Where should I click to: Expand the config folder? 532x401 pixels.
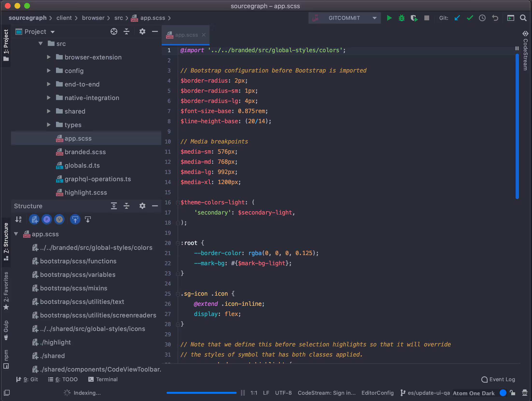click(49, 71)
